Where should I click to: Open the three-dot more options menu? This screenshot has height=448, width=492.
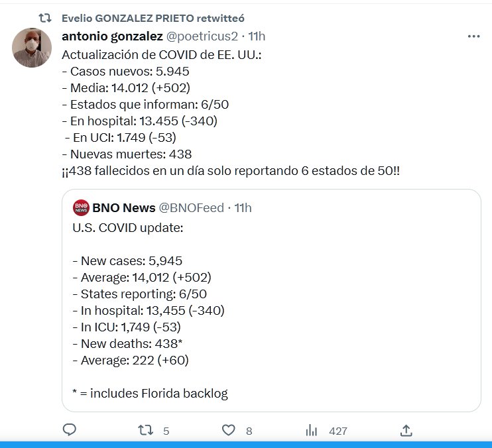pos(473,36)
